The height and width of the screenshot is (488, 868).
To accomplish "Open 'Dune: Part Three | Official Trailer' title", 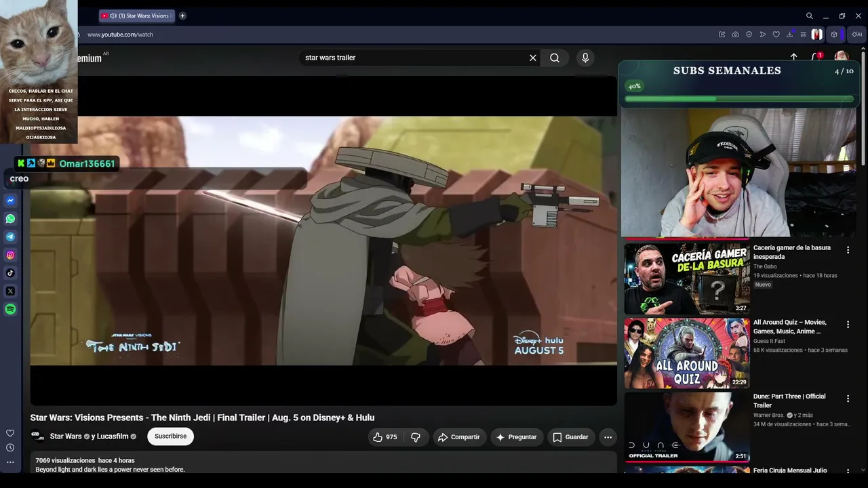I will pyautogui.click(x=789, y=401).
